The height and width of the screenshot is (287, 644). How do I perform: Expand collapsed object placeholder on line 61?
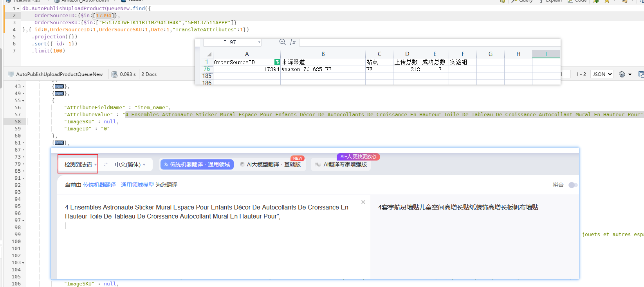click(x=60, y=143)
